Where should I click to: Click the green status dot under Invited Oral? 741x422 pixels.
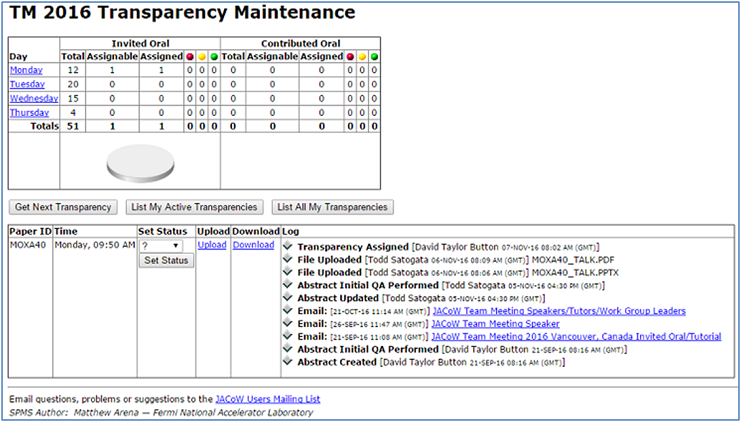point(214,57)
